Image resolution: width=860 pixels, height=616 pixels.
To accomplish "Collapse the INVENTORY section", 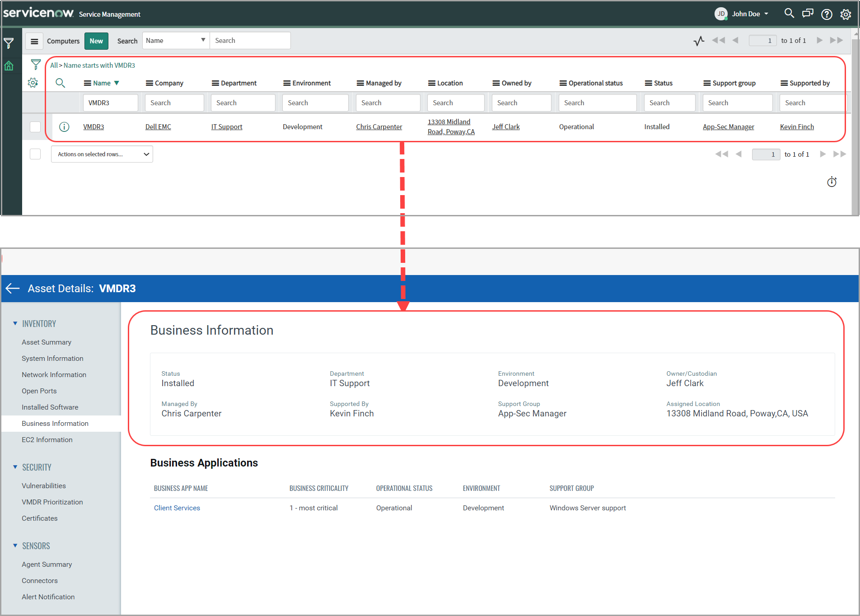I will click(x=15, y=323).
